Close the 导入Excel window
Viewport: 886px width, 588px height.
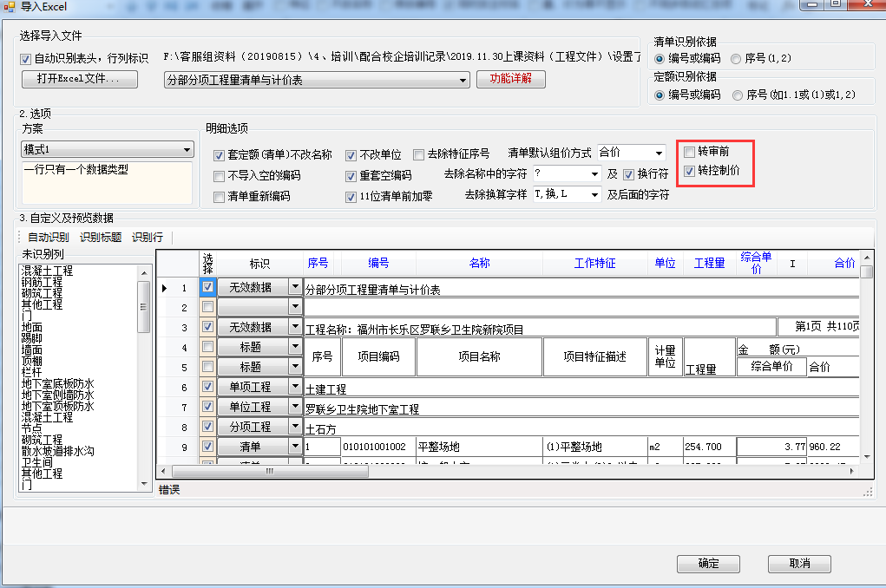tap(869, 4)
